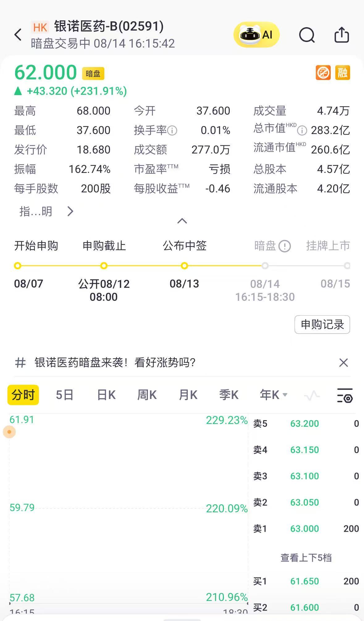
Task: Tap the 成交量 4.74万 value
Action: coord(333,111)
